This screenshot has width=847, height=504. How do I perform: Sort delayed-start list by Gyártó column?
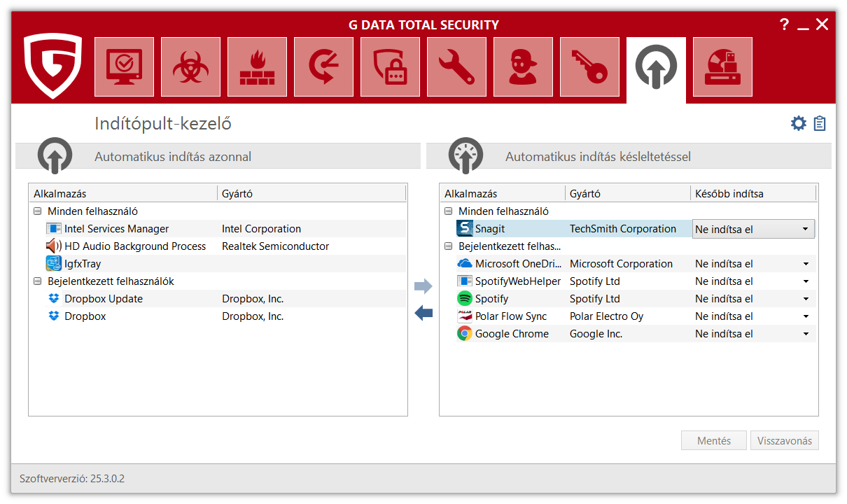pos(628,194)
